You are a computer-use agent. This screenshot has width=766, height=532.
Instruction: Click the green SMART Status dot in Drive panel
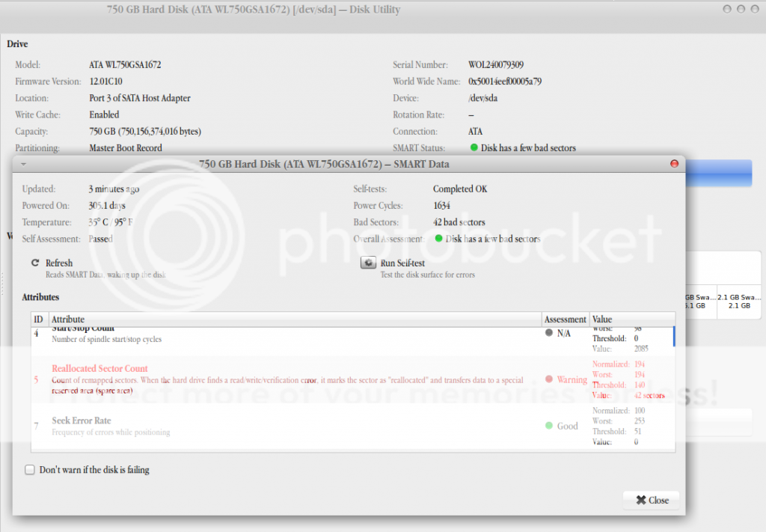(474, 148)
